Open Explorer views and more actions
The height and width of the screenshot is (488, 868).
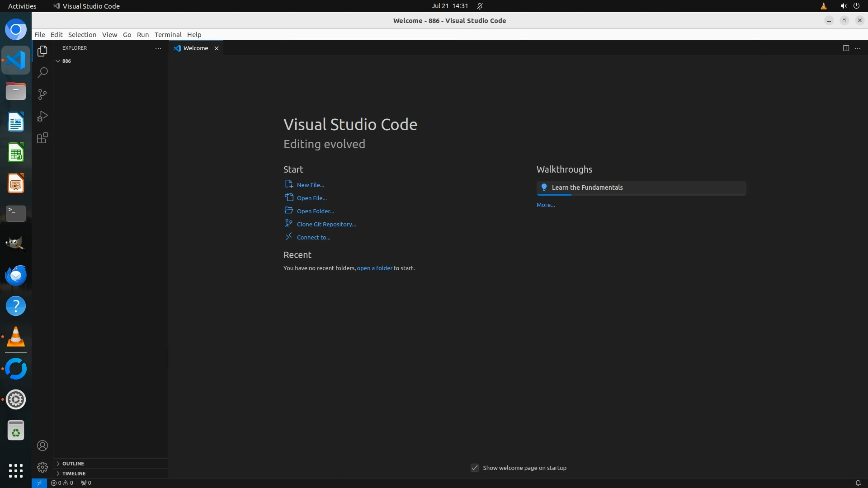158,48
